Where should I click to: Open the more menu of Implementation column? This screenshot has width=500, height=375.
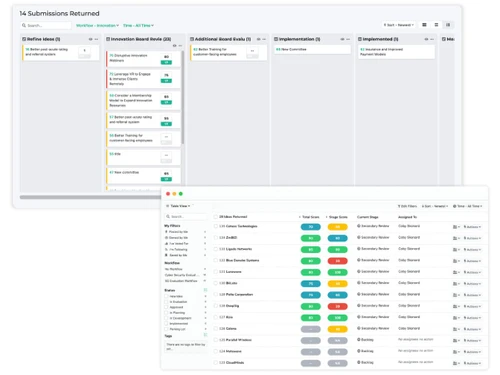point(348,39)
